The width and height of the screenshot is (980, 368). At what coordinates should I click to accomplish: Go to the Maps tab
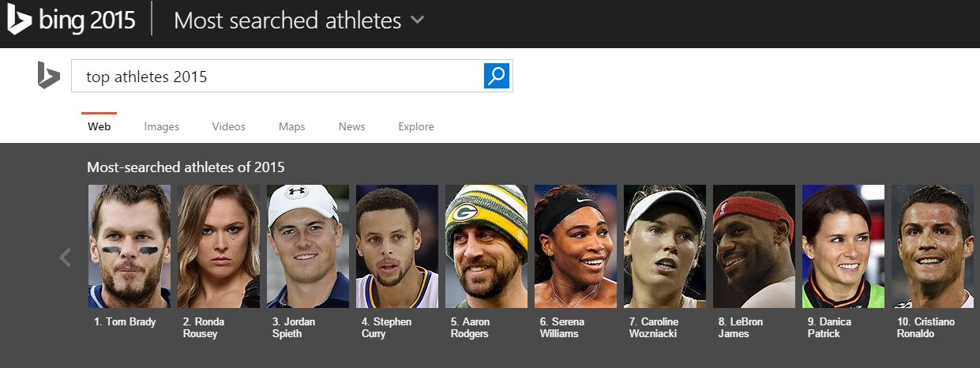(292, 126)
